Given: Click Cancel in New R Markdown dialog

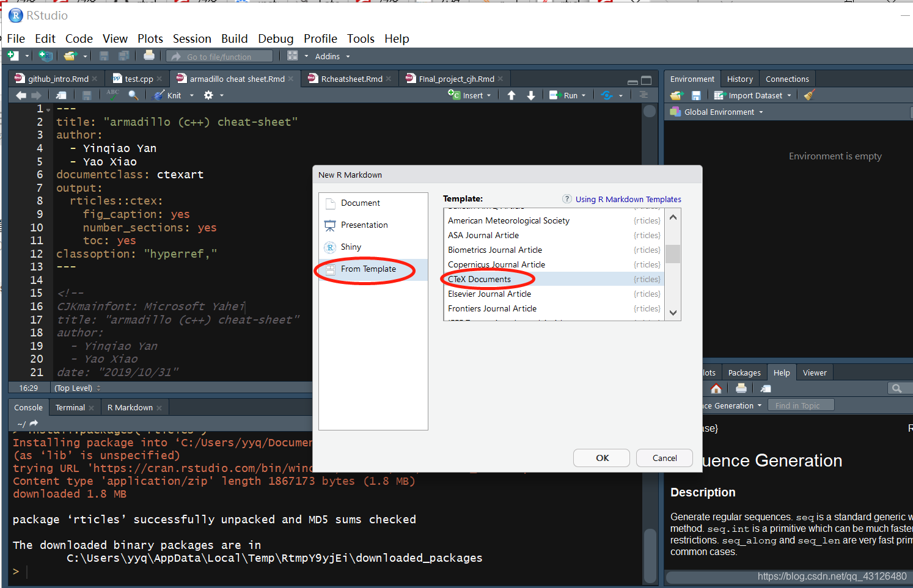Looking at the screenshot, I should click(x=664, y=458).
